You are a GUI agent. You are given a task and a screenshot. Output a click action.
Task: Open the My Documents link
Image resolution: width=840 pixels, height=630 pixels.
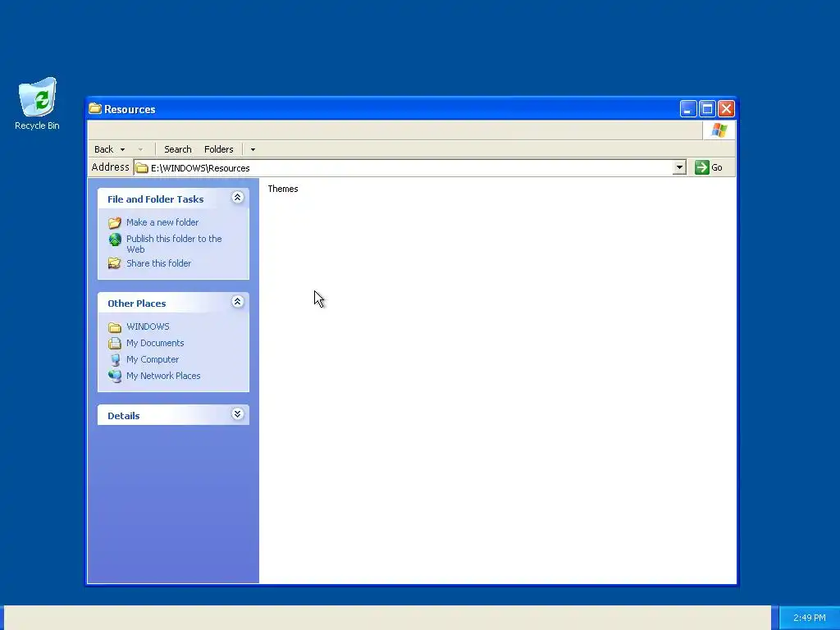(x=155, y=343)
